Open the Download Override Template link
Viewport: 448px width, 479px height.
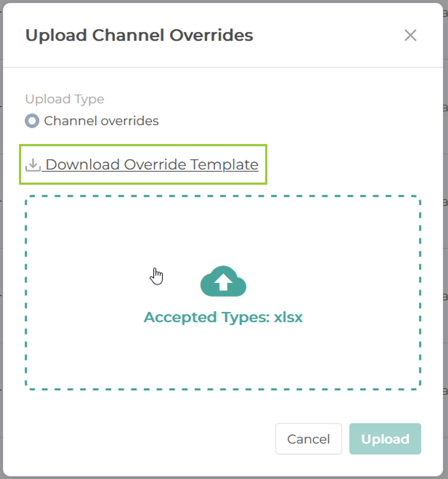pos(152,165)
